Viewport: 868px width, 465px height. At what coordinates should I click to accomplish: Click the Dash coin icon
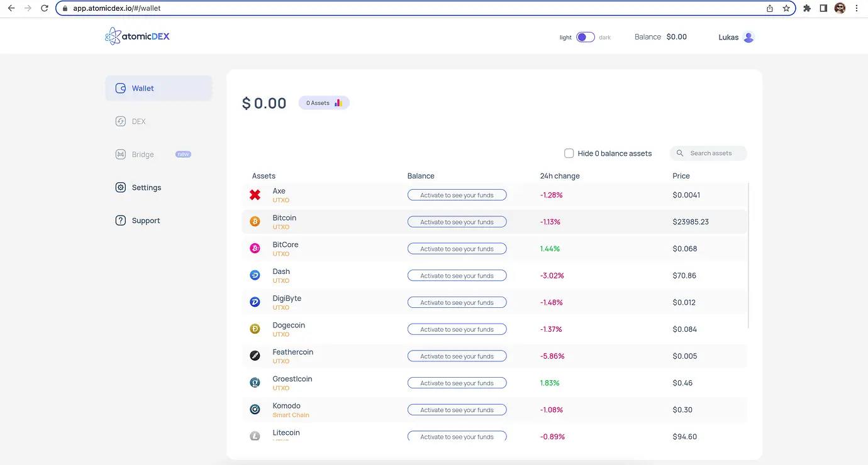(x=255, y=275)
